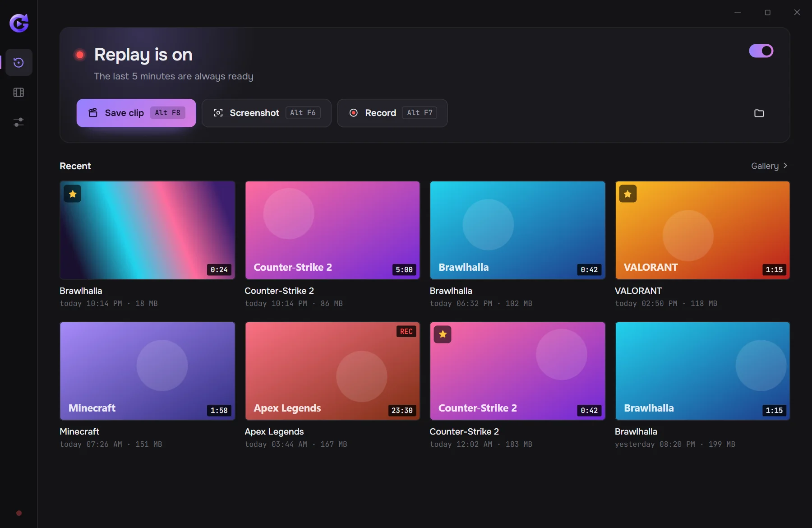
Task: Start recording with the Record button
Action: tap(392, 113)
